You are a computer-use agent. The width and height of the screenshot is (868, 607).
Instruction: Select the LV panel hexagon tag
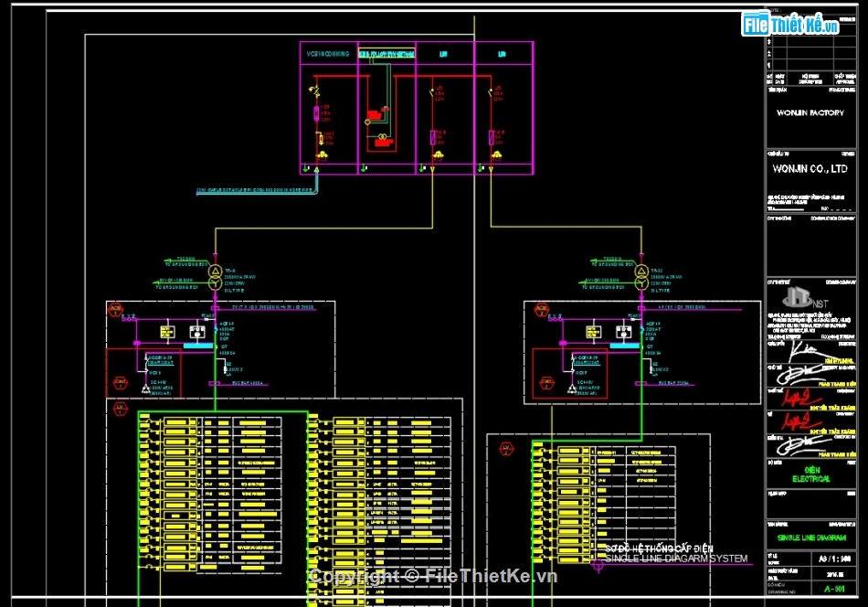click(x=119, y=407)
